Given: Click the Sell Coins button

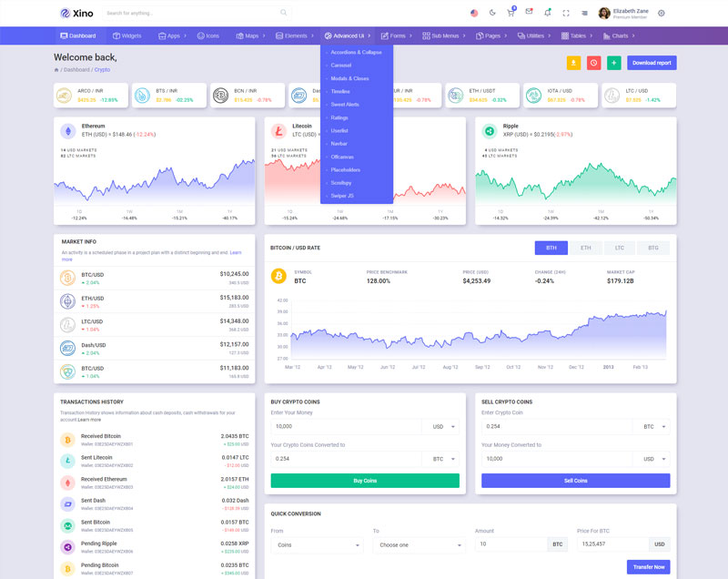Looking at the screenshot, I should (575, 481).
